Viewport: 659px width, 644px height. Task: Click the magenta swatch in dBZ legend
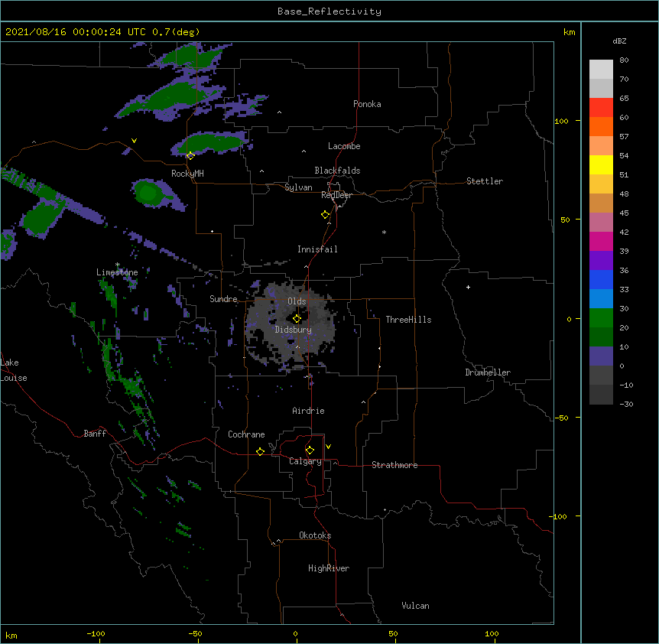click(x=601, y=241)
